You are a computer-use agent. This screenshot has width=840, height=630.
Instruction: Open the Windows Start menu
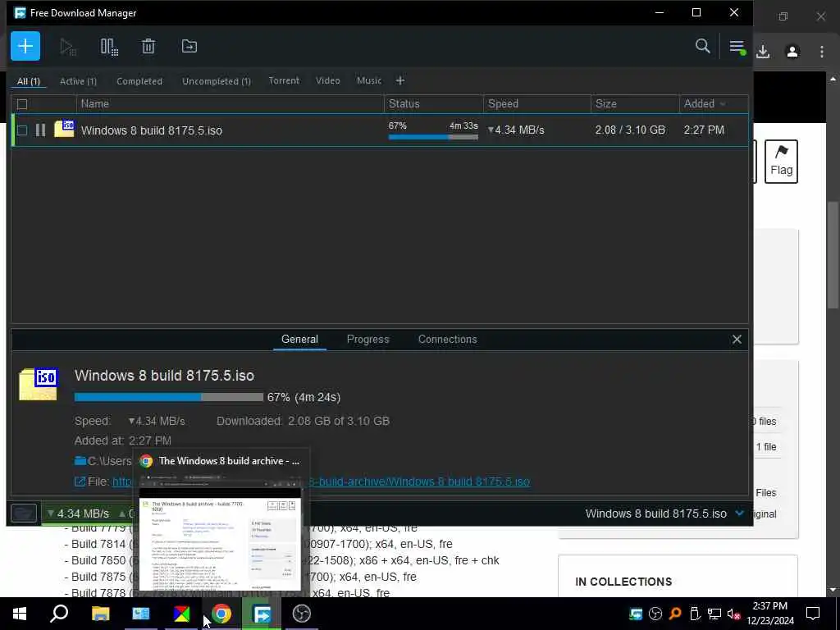(x=20, y=614)
